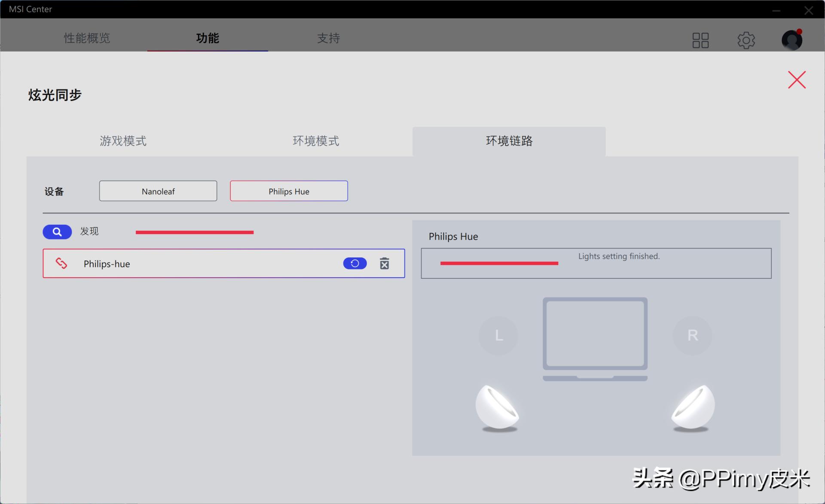This screenshot has height=504, width=825.
Task: Click the L light position marker
Action: click(498, 336)
